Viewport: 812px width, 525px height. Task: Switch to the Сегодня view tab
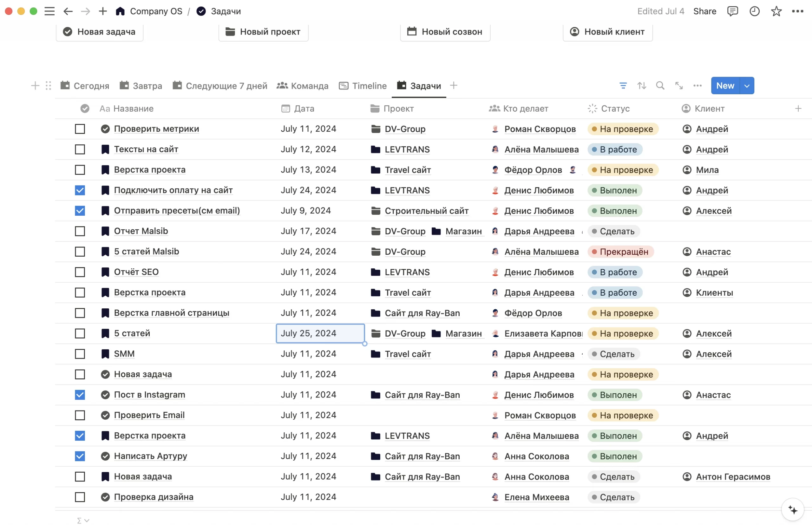tap(85, 86)
